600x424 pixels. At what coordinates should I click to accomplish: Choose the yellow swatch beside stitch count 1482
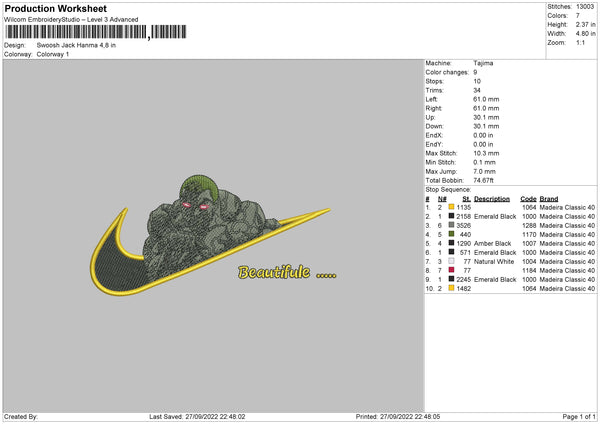[x=451, y=288]
